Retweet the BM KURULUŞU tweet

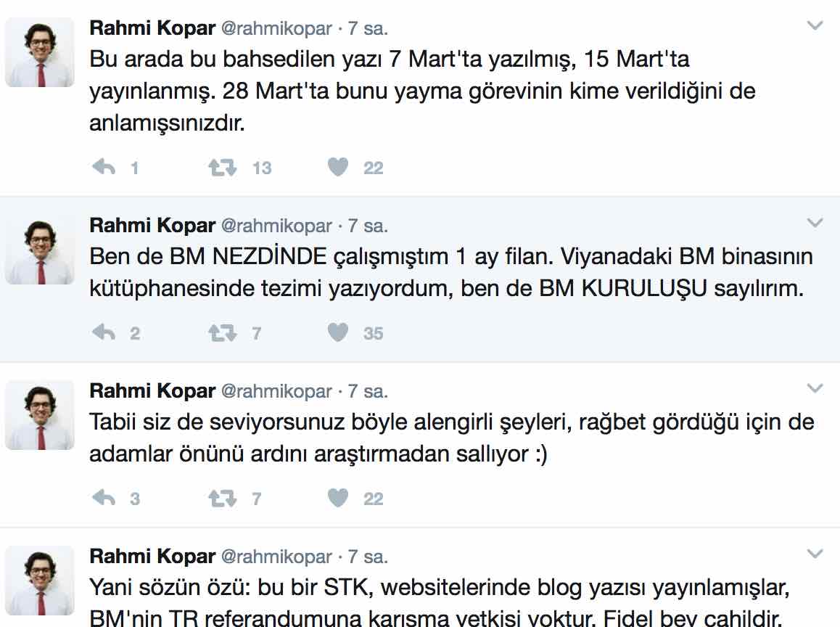(x=222, y=333)
